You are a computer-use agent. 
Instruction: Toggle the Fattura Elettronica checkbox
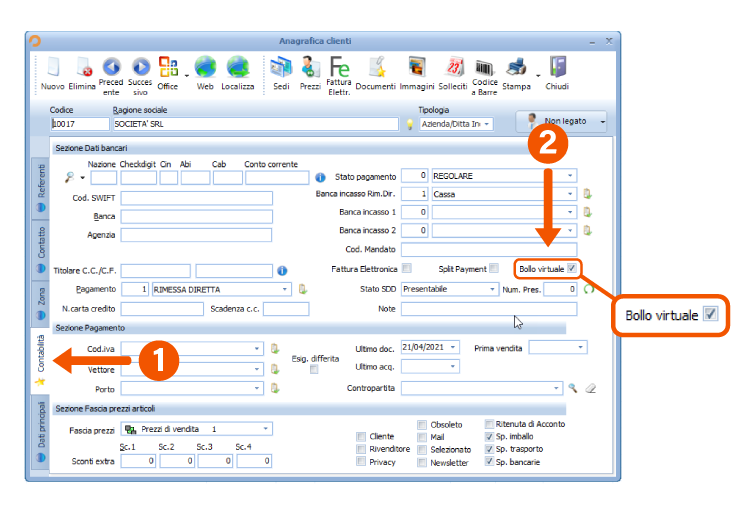tap(406, 269)
